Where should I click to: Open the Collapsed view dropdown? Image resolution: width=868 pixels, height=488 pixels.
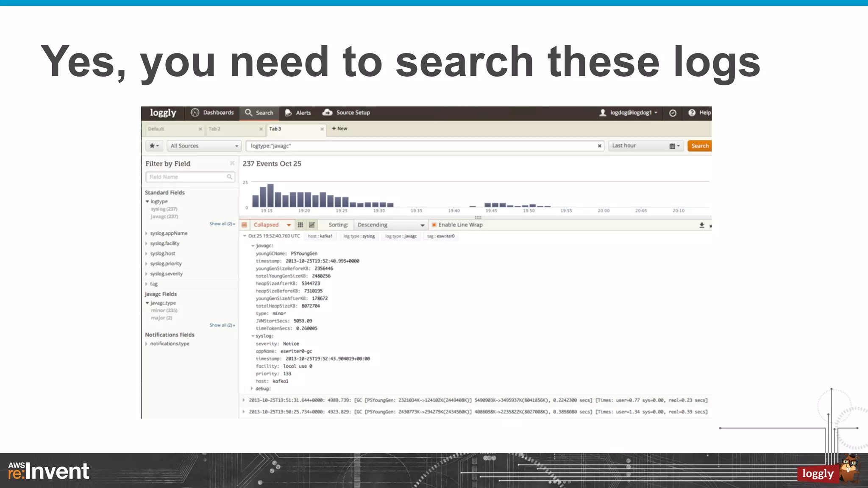(272, 225)
